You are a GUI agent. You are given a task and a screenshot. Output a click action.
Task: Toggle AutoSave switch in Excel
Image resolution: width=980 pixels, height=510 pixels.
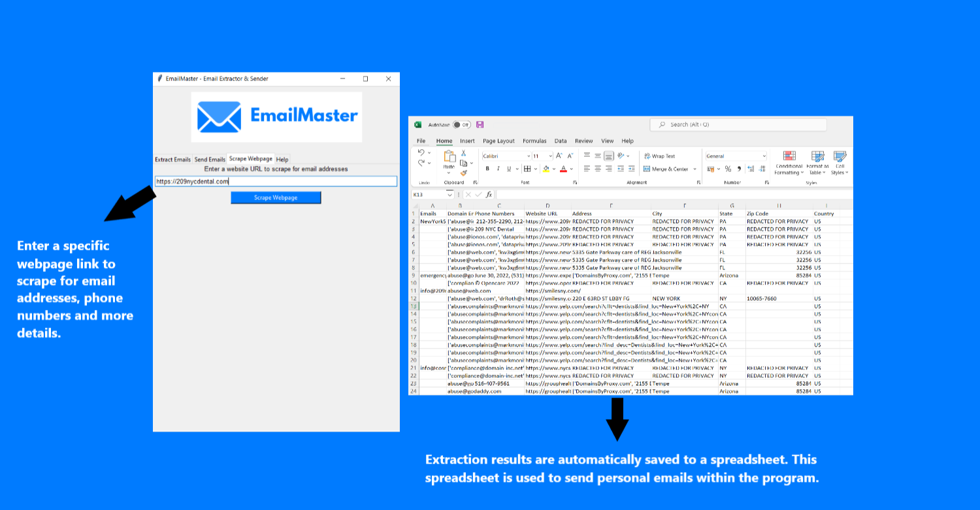click(462, 124)
